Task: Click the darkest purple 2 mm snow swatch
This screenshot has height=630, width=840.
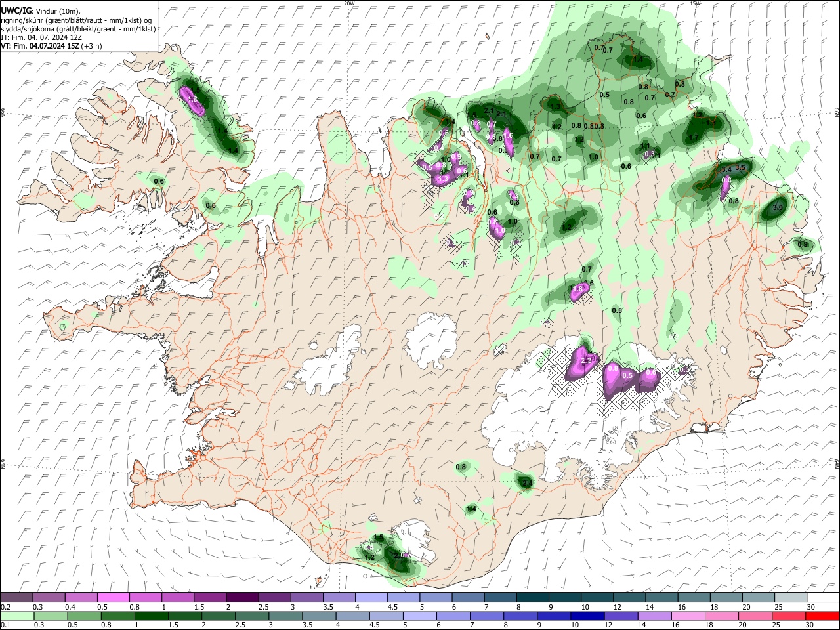Action: tap(243, 597)
